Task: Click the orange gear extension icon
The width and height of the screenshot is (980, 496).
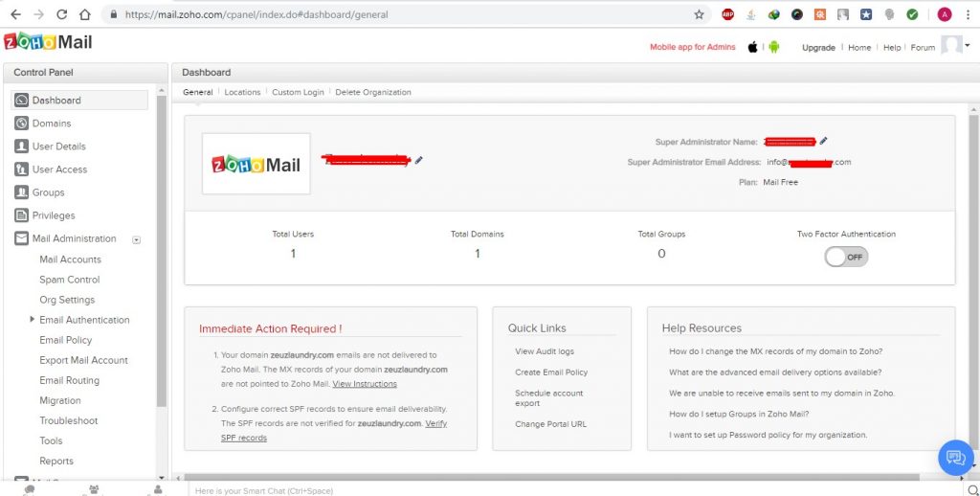Action: 820,14
